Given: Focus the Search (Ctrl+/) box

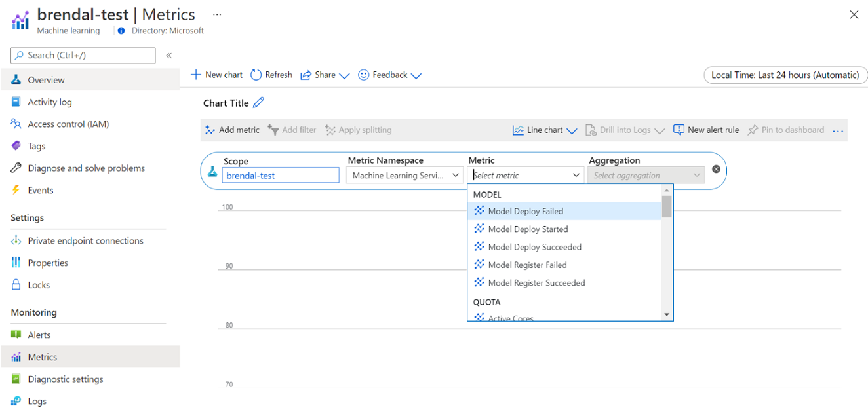Looking at the screenshot, I should pyautogui.click(x=83, y=55).
